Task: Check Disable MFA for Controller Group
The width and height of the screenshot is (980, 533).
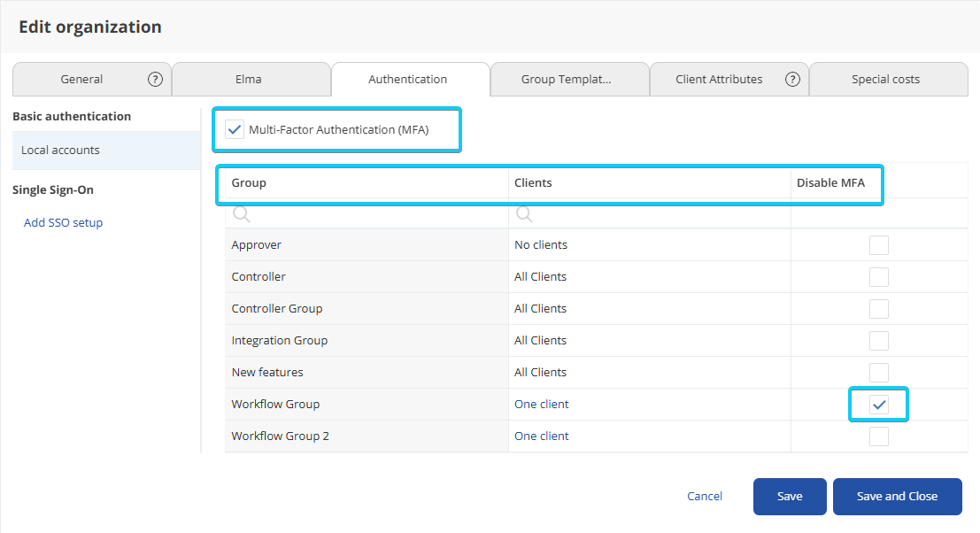Action: pyautogui.click(x=879, y=309)
